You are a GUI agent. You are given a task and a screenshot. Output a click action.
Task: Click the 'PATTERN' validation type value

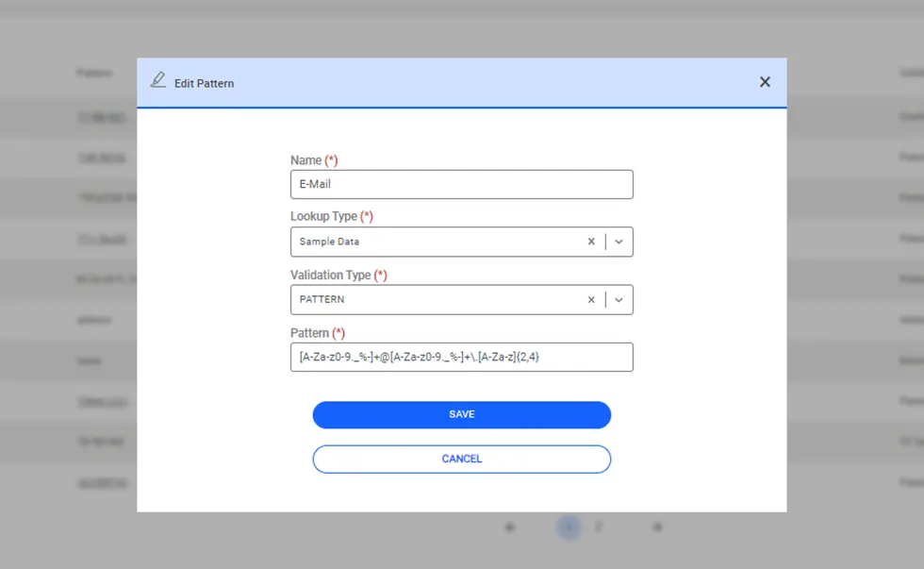(x=322, y=299)
